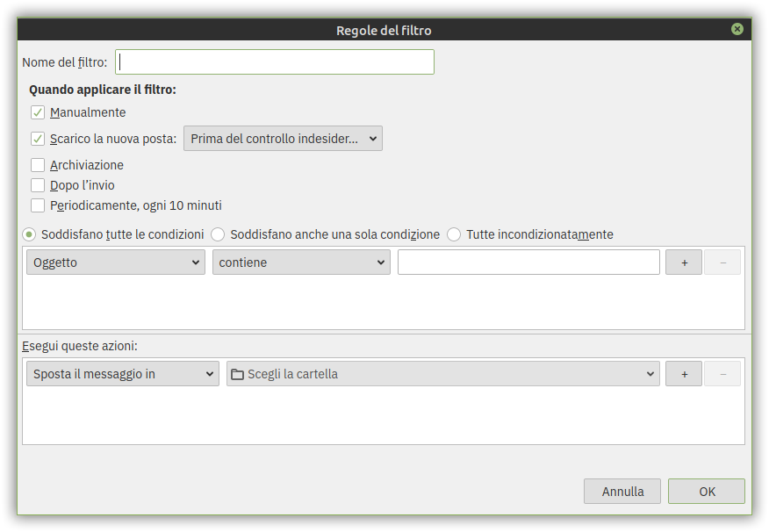Click the Quando applicare il filtro heading
769x532 pixels.
(103, 90)
